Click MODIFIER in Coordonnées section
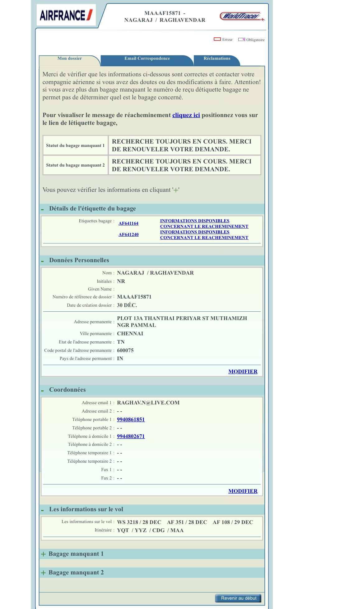The width and height of the screenshot is (364, 609). click(243, 491)
